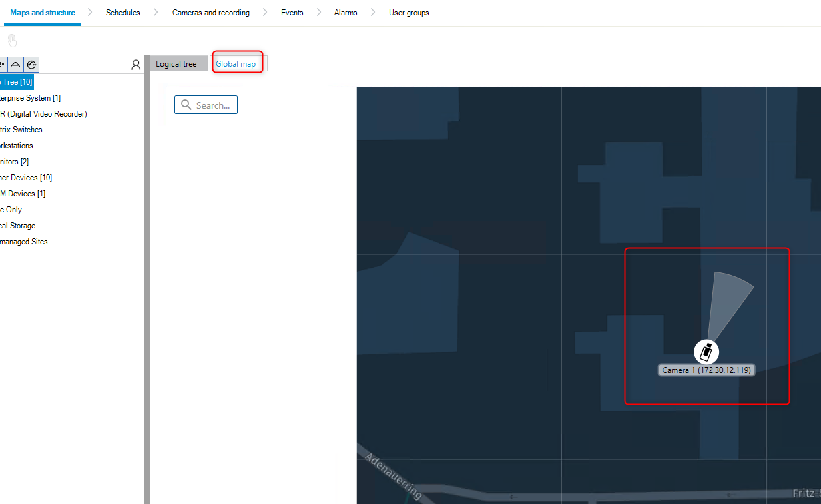This screenshot has height=504, width=821.
Task: Click the camera's field-of-view cone on the map
Action: 730,303
